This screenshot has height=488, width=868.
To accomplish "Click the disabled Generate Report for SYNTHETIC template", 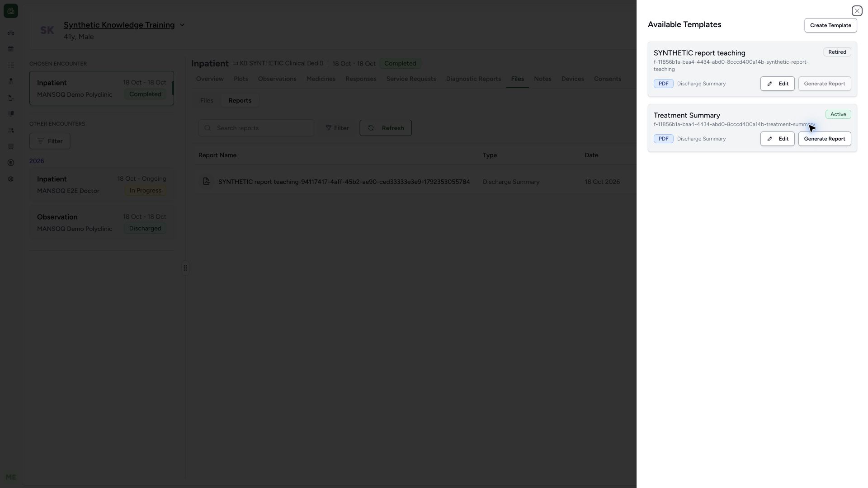I will point(825,84).
